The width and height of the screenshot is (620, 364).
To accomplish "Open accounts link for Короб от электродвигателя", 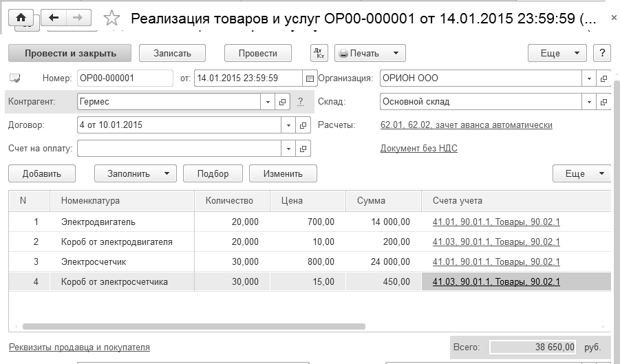I will pyautogui.click(x=496, y=242).
